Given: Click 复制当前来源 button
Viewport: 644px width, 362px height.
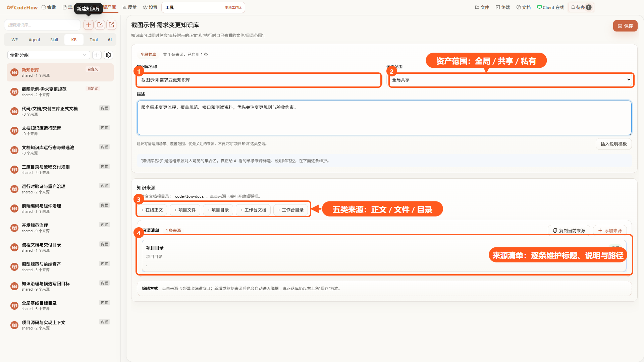Looking at the screenshot, I should (x=569, y=231).
